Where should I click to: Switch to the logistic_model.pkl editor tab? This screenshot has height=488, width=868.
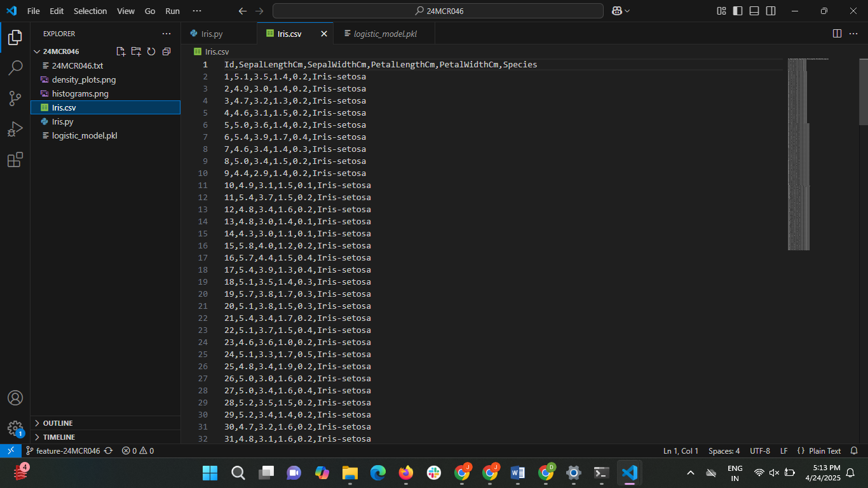(x=385, y=34)
